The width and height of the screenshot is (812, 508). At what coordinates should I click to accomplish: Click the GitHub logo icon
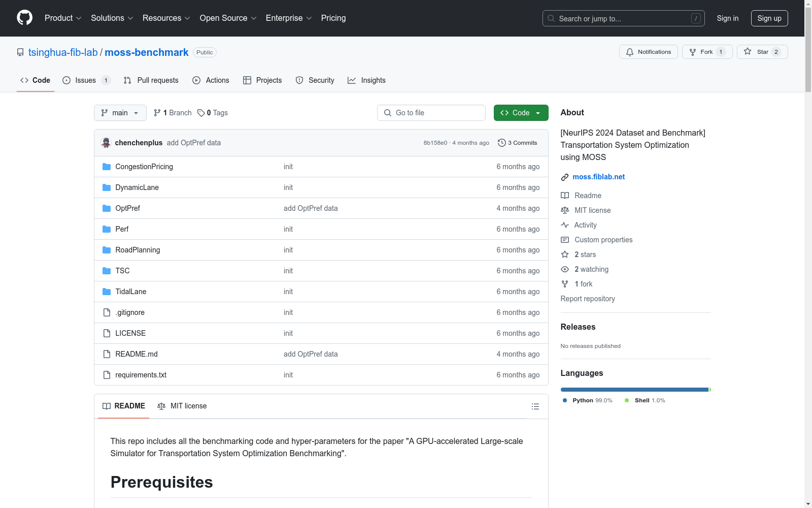(24, 18)
